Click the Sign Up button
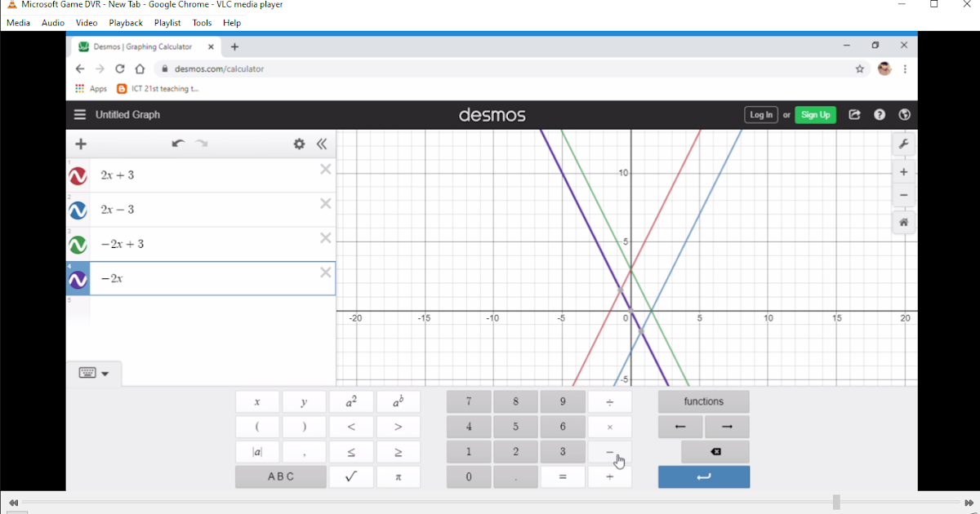The width and height of the screenshot is (980, 514). [x=815, y=115]
